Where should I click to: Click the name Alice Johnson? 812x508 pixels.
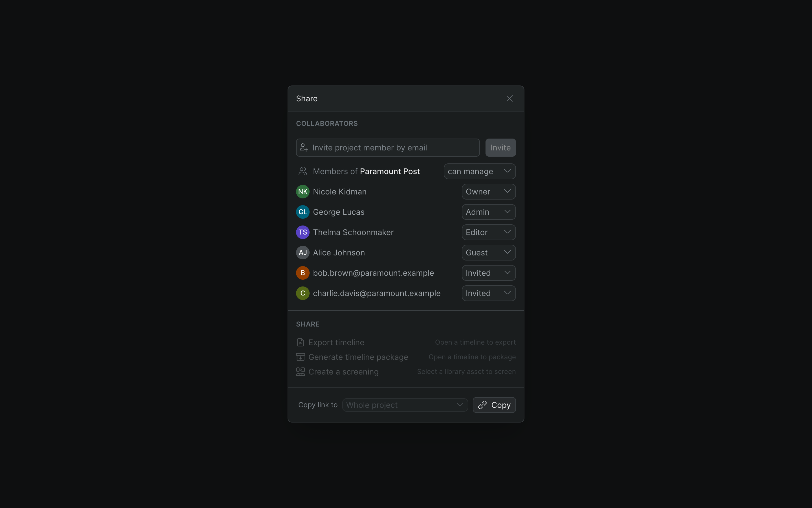tap(339, 253)
